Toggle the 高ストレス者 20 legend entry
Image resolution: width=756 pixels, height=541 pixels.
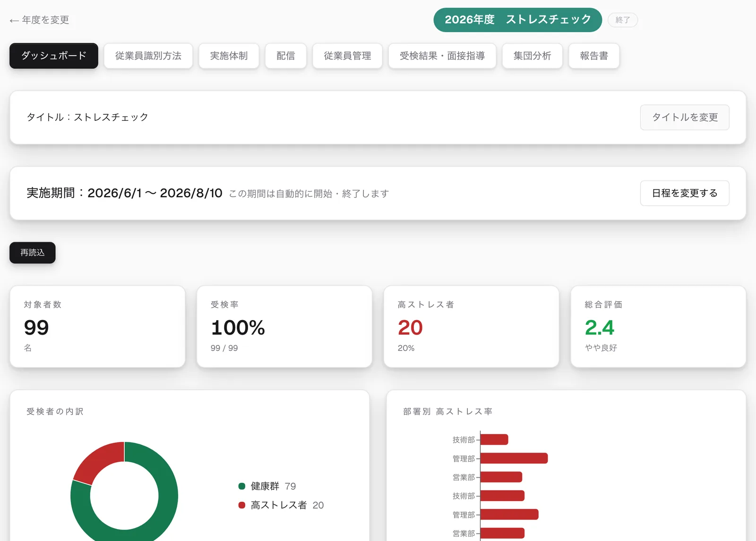281,505
